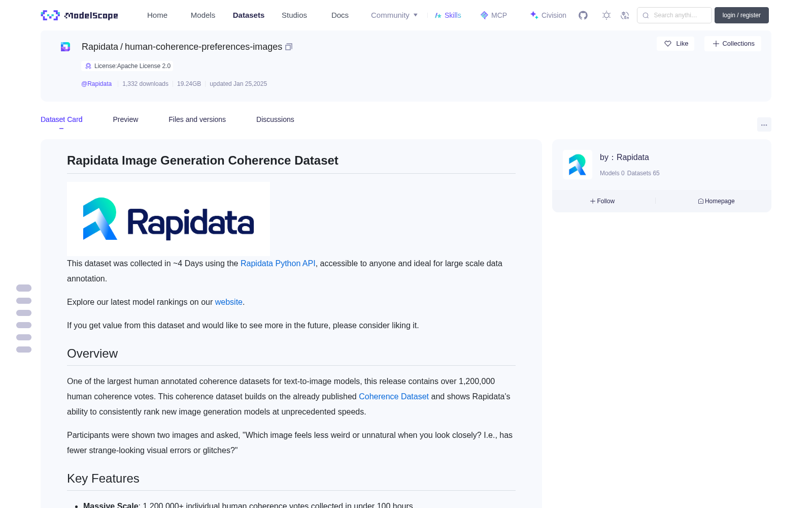
Task: Click the login / register button
Action: pos(741,15)
